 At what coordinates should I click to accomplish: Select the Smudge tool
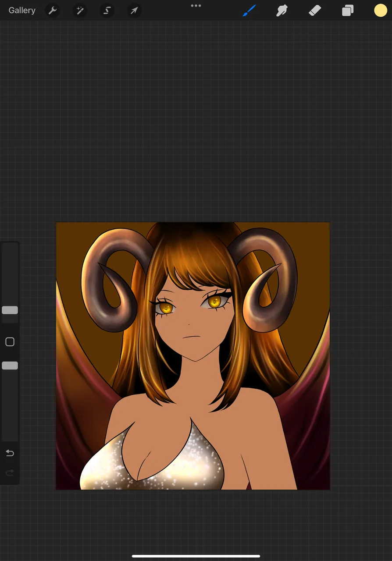point(282,11)
